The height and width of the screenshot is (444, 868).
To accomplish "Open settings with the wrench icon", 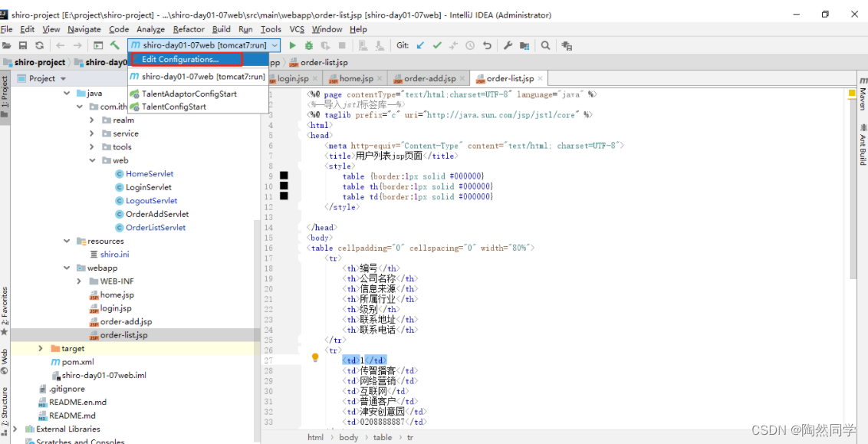I will [x=508, y=45].
